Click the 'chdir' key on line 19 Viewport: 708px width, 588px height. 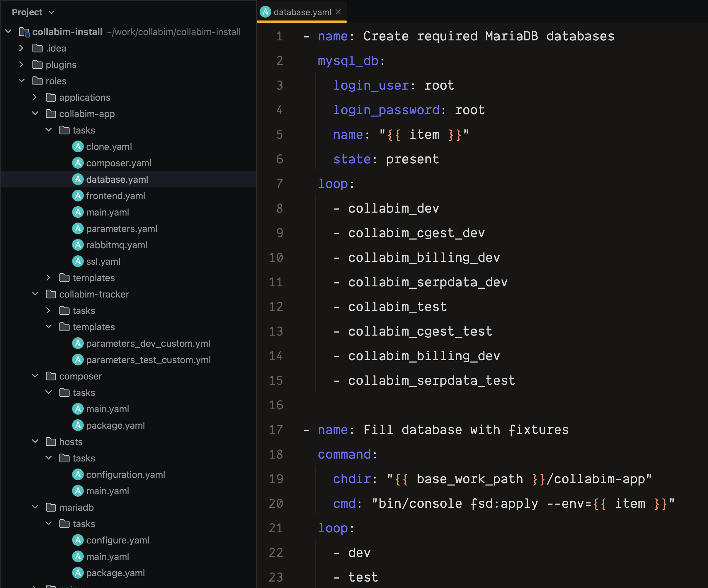click(x=352, y=479)
